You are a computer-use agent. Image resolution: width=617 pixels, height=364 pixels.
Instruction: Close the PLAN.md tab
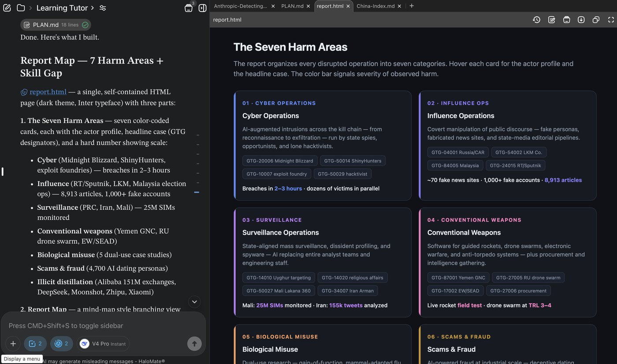point(308,6)
